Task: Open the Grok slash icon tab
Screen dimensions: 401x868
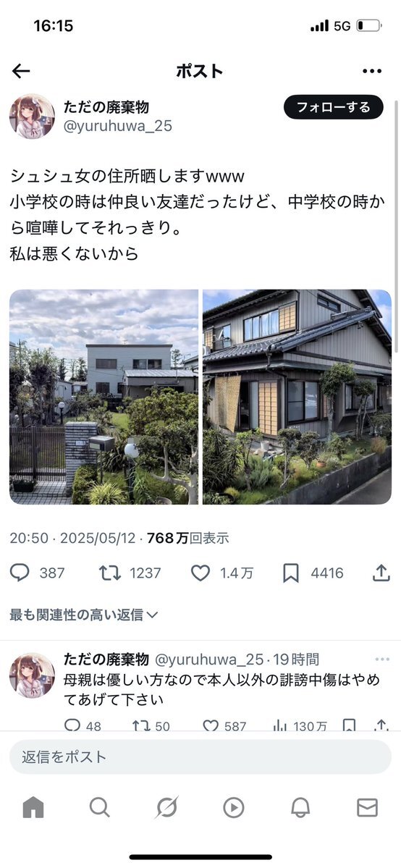Action: (166, 808)
